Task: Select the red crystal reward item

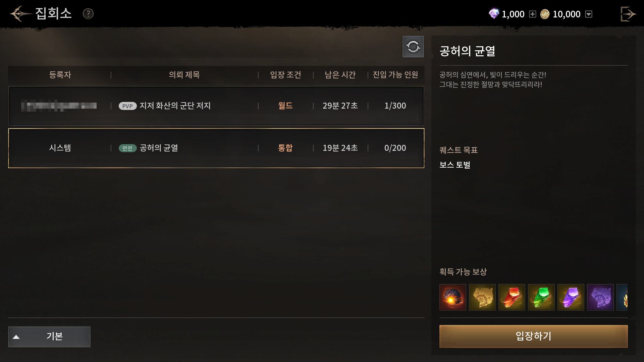Action: click(x=512, y=297)
